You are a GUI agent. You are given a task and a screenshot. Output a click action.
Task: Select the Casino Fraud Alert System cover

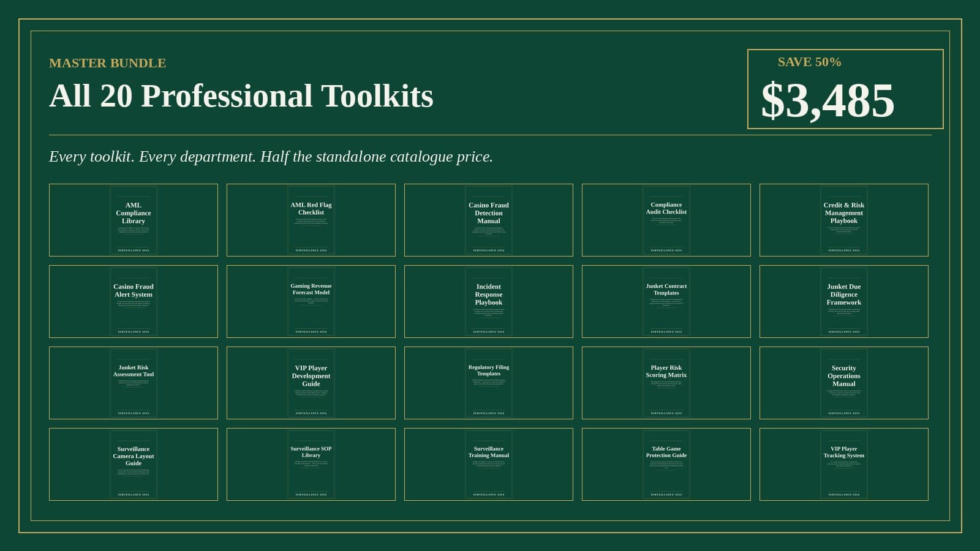tap(134, 301)
